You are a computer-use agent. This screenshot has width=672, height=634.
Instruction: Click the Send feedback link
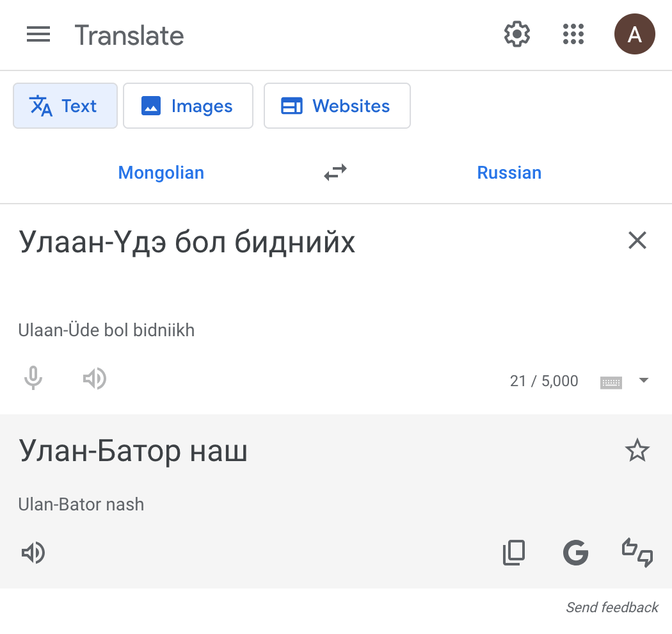click(612, 607)
